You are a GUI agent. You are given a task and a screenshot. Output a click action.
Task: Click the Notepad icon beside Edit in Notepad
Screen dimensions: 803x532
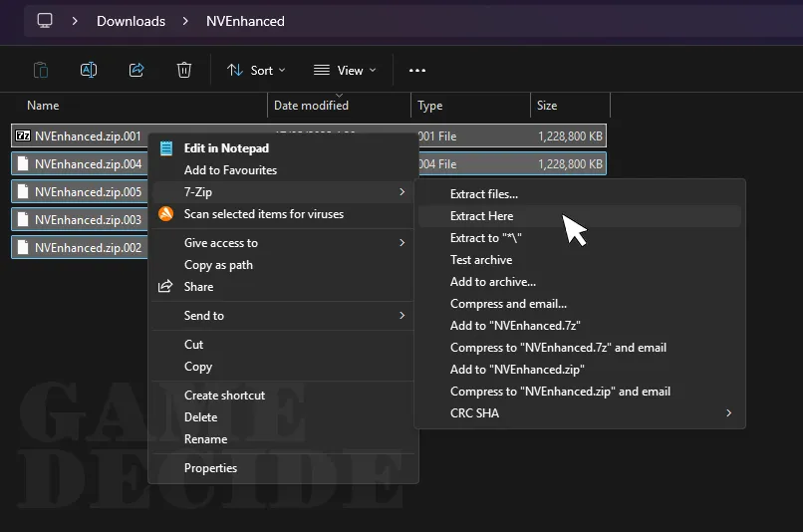(166, 148)
